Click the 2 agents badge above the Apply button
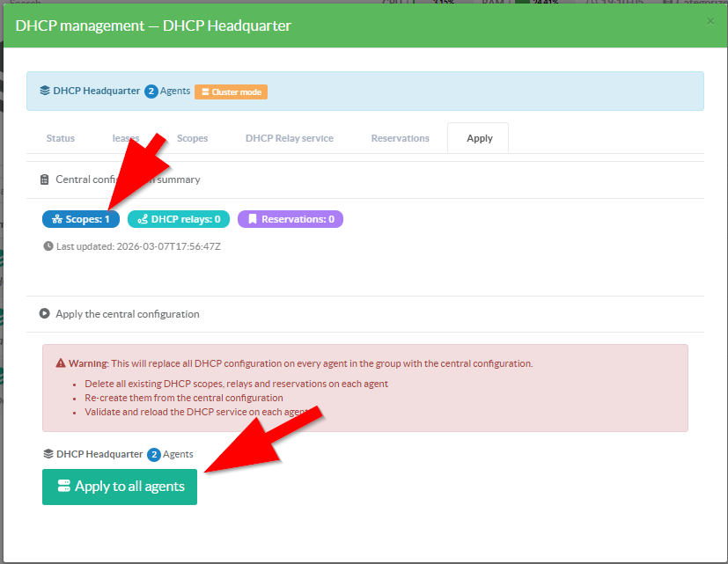Image resolution: width=728 pixels, height=564 pixels. click(153, 455)
